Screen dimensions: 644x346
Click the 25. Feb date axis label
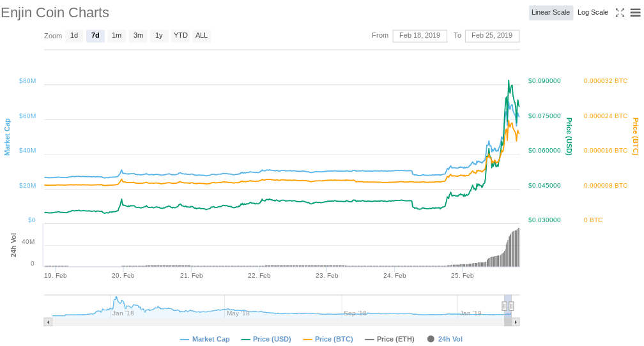coord(462,275)
